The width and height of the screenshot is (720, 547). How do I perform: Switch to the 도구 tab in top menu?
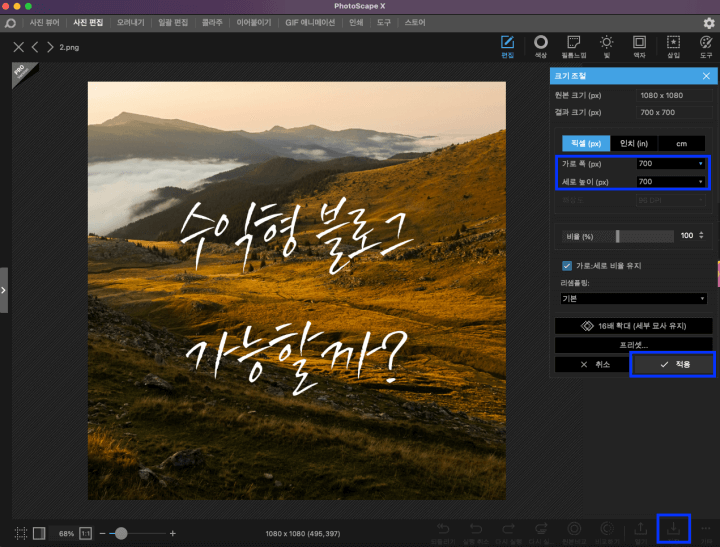[383, 23]
